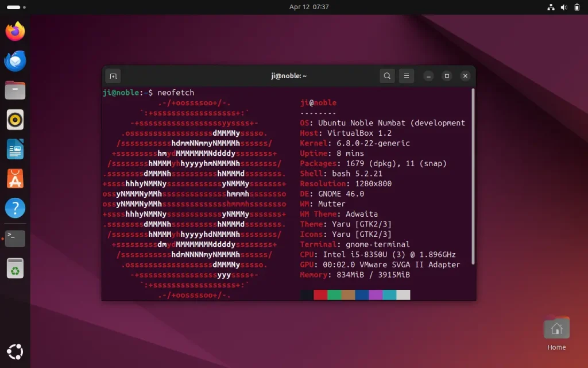The width and height of the screenshot is (588, 368).
Task: Click the 'Mutter' window manager text
Action: [331, 204]
